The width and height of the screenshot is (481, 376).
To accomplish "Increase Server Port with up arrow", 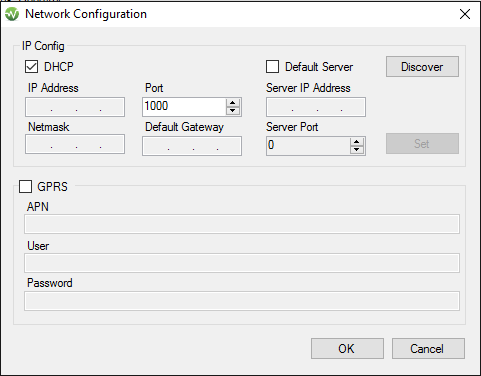I will coord(357,142).
